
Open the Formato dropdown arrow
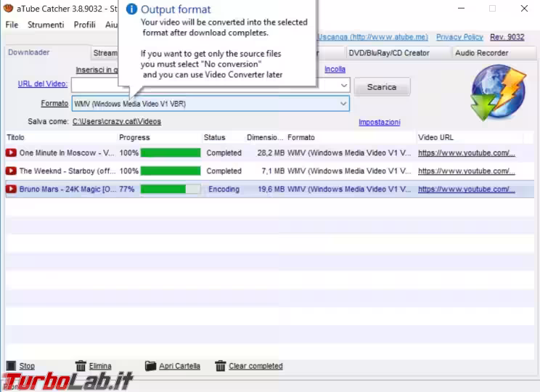click(x=343, y=104)
